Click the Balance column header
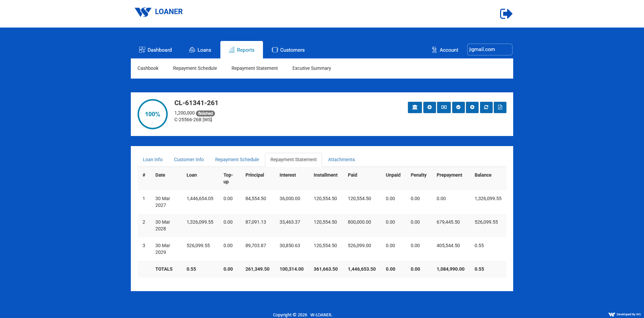Screen dimensions: 644x318 483,175
